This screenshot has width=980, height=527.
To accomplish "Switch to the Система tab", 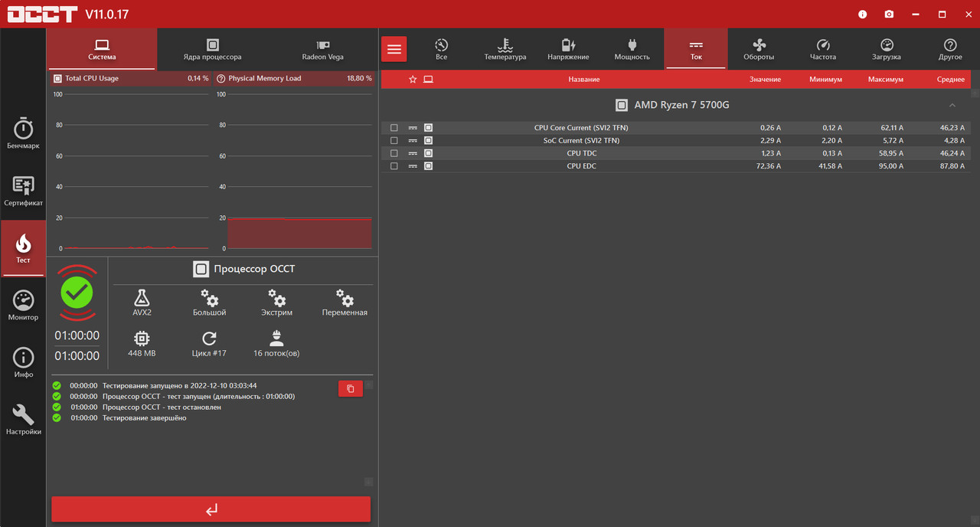I will click(x=102, y=50).
